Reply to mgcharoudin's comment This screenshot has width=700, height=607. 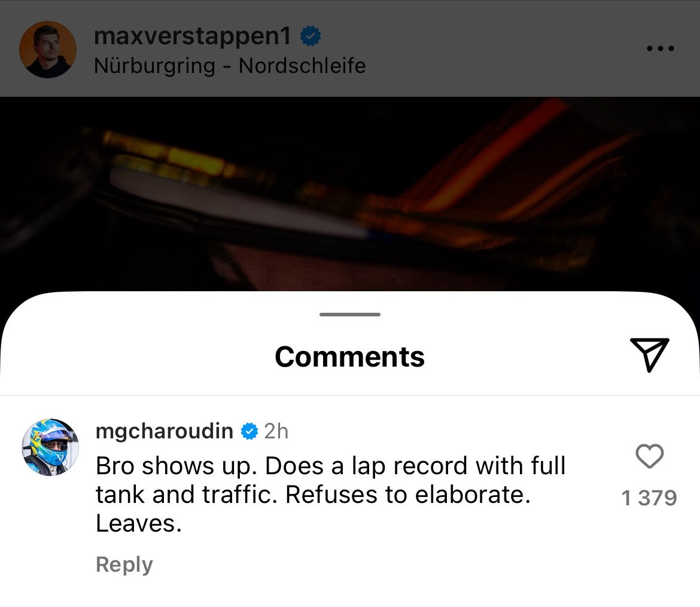pos(124,564)
